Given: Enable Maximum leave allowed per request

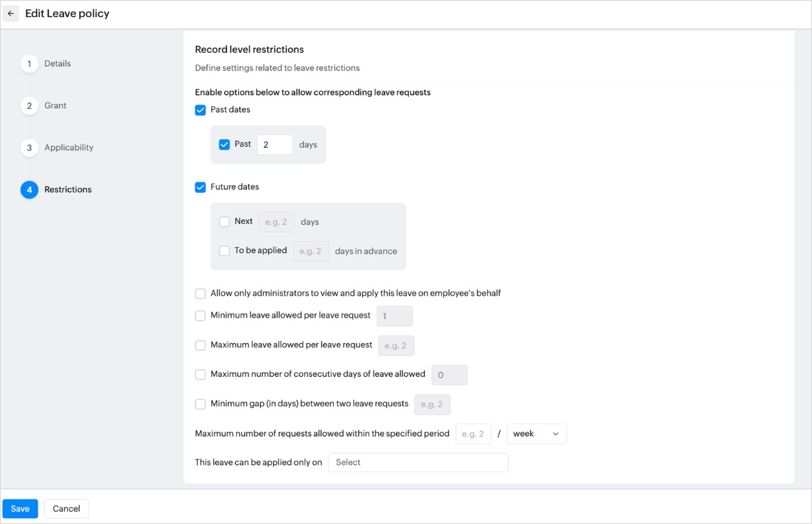Looking at the screenshot, I should [201, 345].
